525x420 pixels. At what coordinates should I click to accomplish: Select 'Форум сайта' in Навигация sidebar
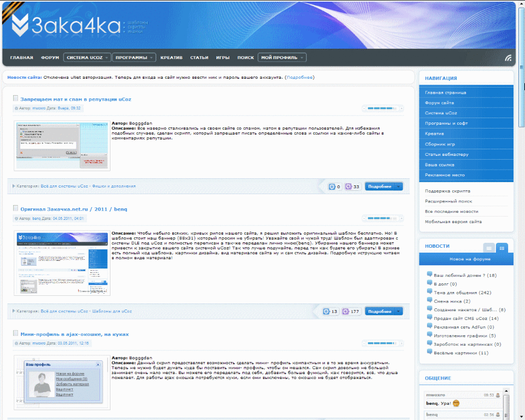pos(440,103)
